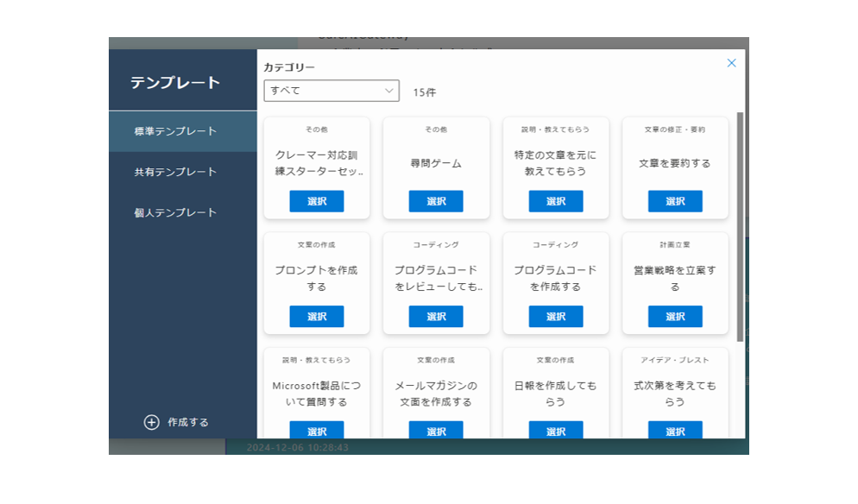Screen dimensions: 858x504
Task: Click 選択 under 日報を作成してもらう
Action: [x=555, y=430]
